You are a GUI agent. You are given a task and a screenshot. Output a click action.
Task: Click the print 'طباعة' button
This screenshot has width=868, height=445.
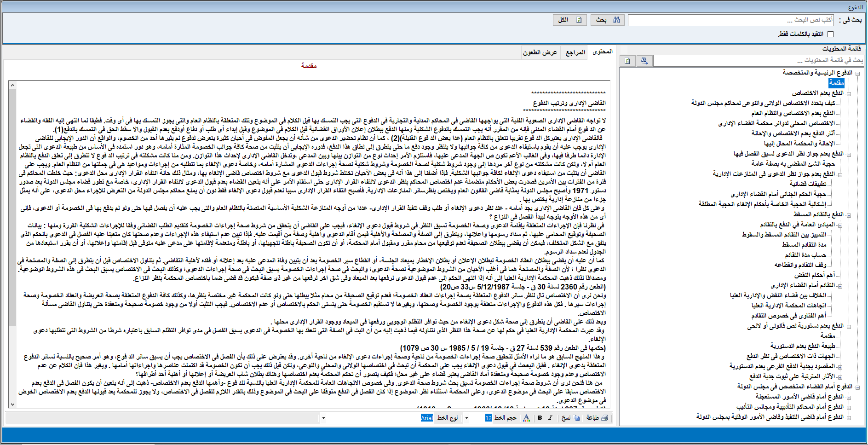point(597,418)
